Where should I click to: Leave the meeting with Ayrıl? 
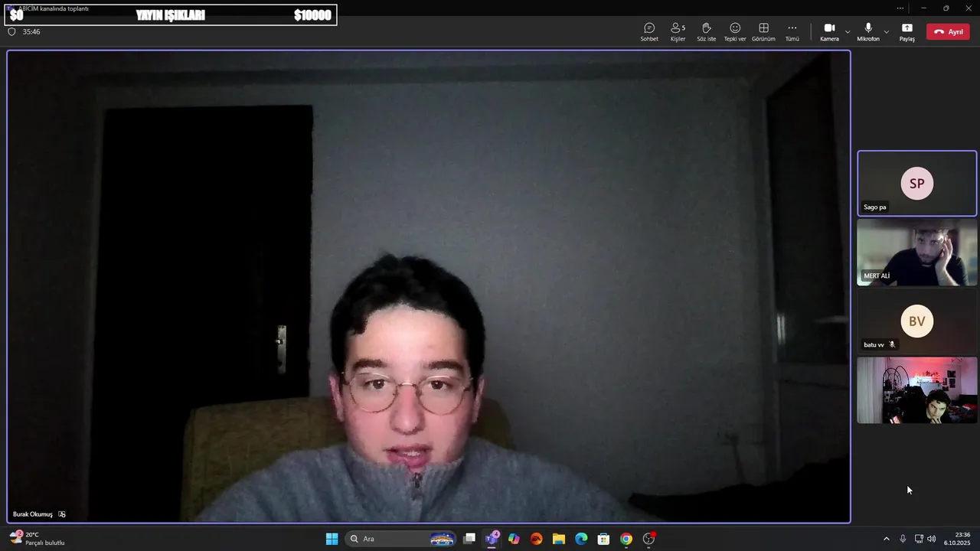click(x=948, y=31)
